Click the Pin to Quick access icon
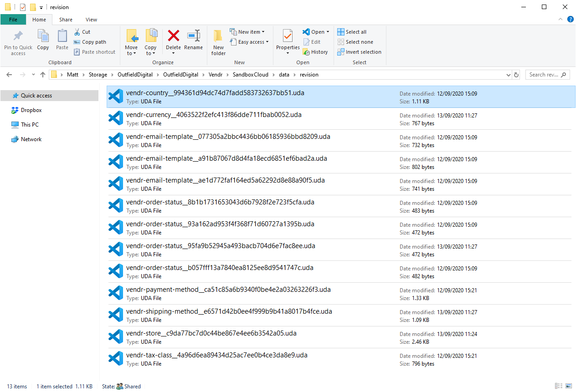 18,36
